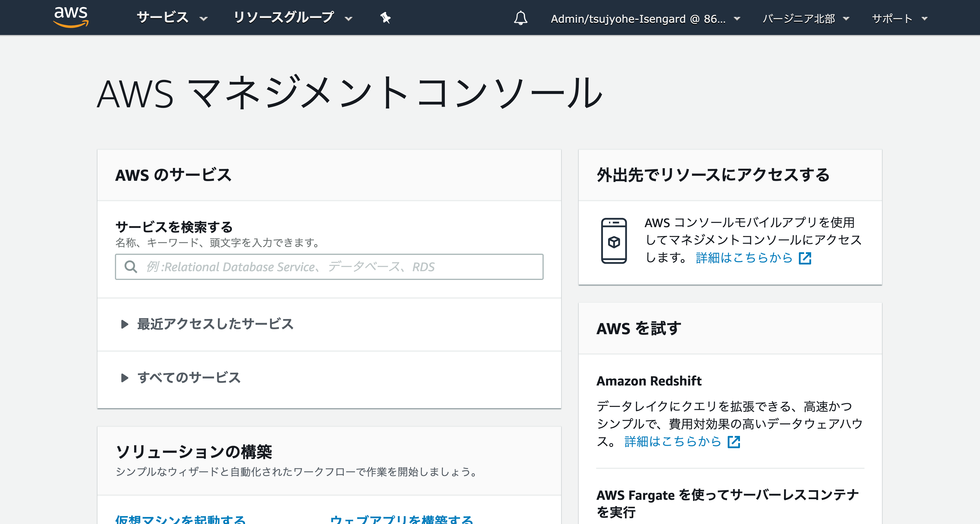Focus the service search input field
This screenshot has width=980, height=524.
pyautogui.click(x=329, y=267)
